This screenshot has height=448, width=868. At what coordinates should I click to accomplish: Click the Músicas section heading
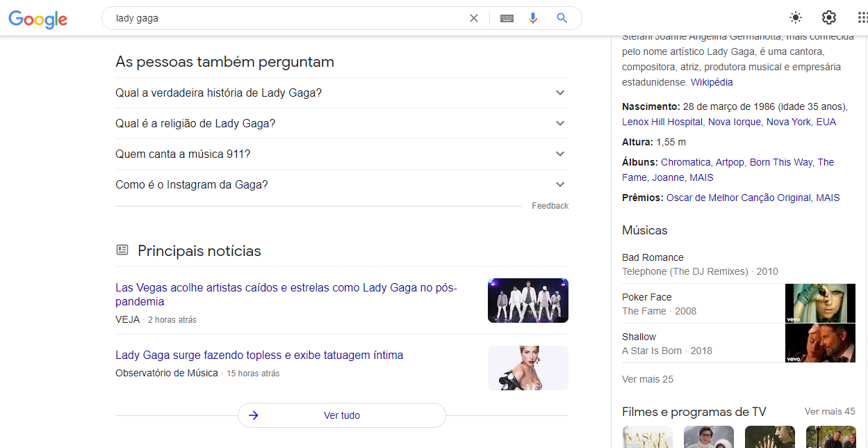click(645, 230)
